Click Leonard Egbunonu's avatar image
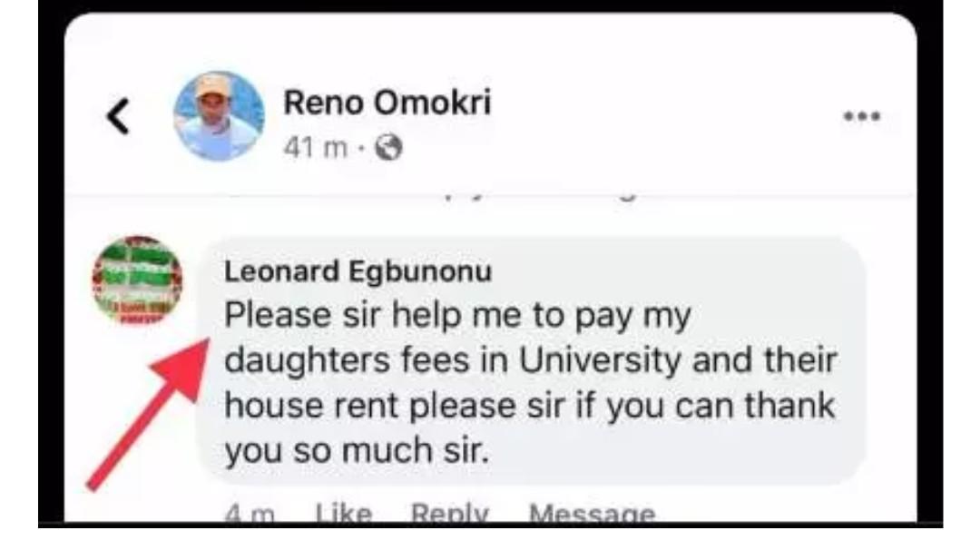980x560 pixels. click(137, 280)
